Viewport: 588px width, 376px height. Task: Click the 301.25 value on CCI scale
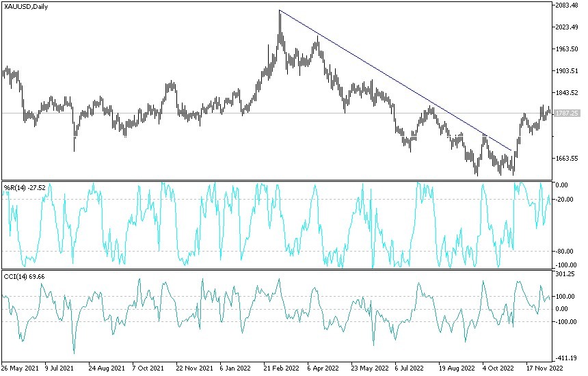coord(565,274)
